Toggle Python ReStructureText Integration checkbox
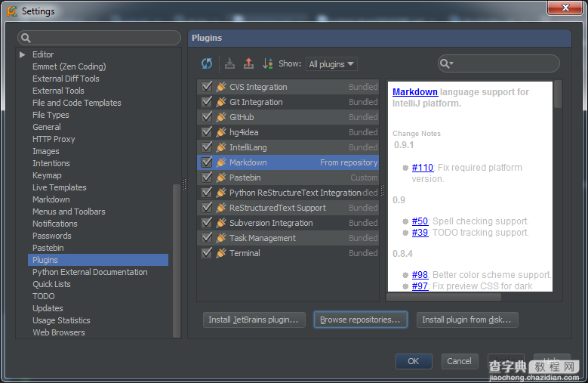Screen dimensions: 588x383 coord(207,193)
